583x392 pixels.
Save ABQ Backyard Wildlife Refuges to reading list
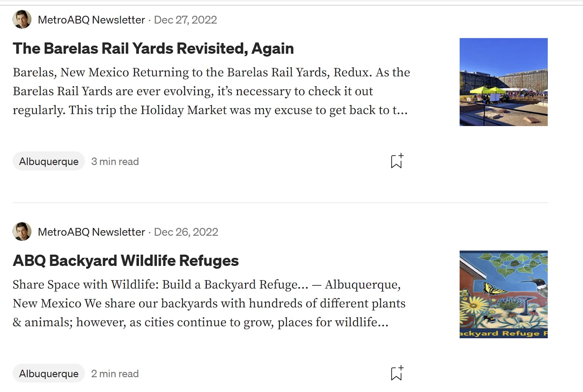[x=396, y=373]
